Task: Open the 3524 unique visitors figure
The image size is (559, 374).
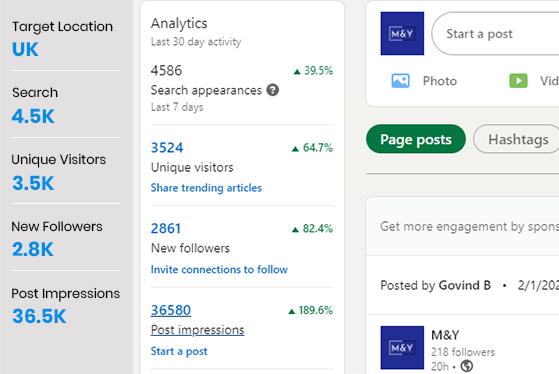Action: [x=167, y=148]
